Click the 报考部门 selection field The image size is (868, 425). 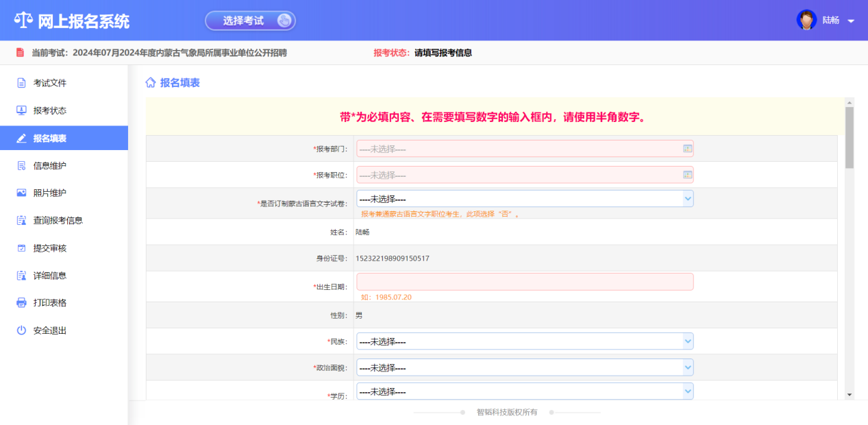pyautogui.click(x=525, y=149)
